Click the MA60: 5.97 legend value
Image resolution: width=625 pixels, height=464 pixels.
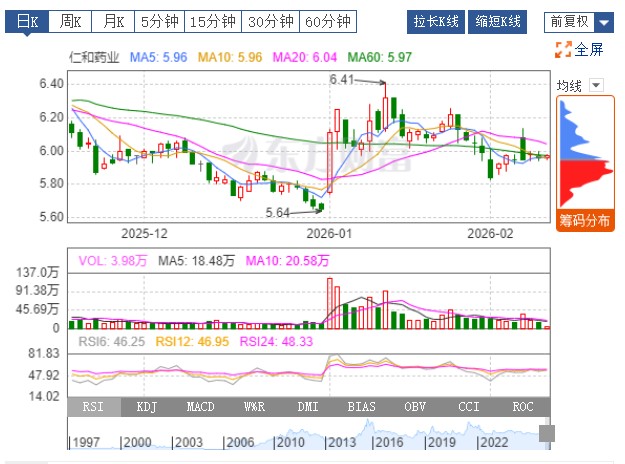tap(379, 57)
